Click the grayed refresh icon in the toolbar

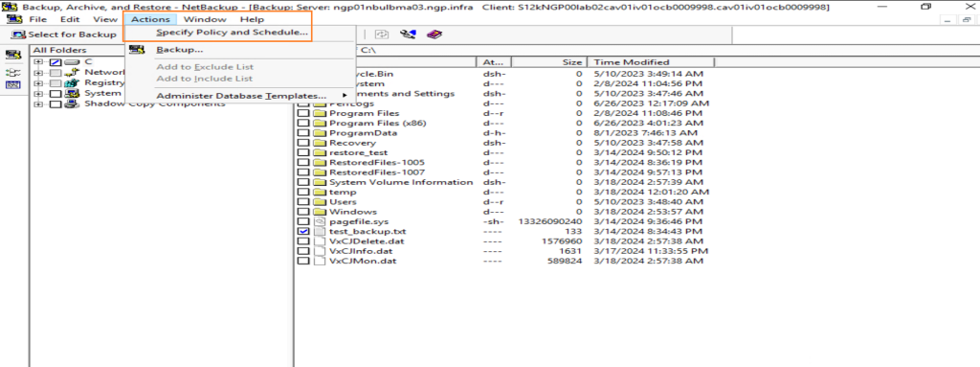381,34
